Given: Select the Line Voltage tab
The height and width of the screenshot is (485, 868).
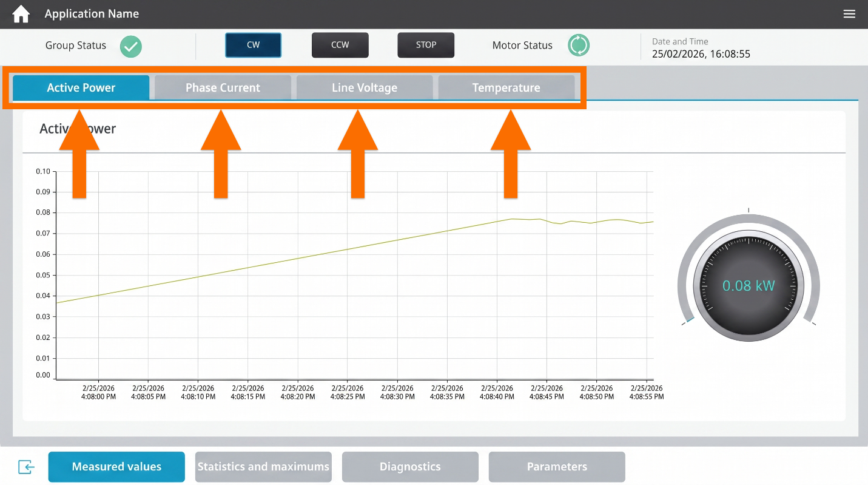Looking at the screenshot, I should click(x=365, y=87).
